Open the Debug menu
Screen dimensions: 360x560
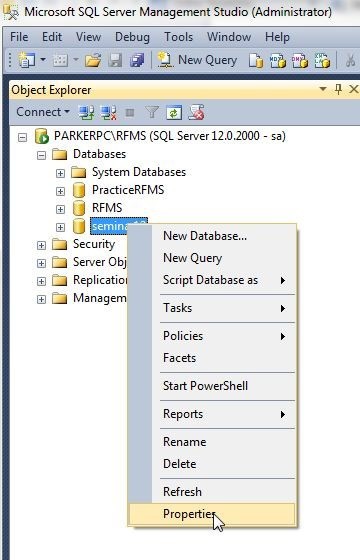point(132,37)
